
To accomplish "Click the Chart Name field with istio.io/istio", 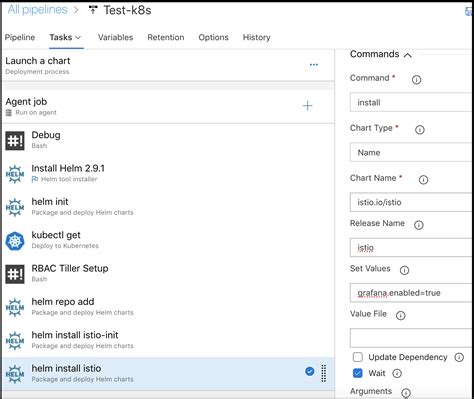I will point(411,202).
